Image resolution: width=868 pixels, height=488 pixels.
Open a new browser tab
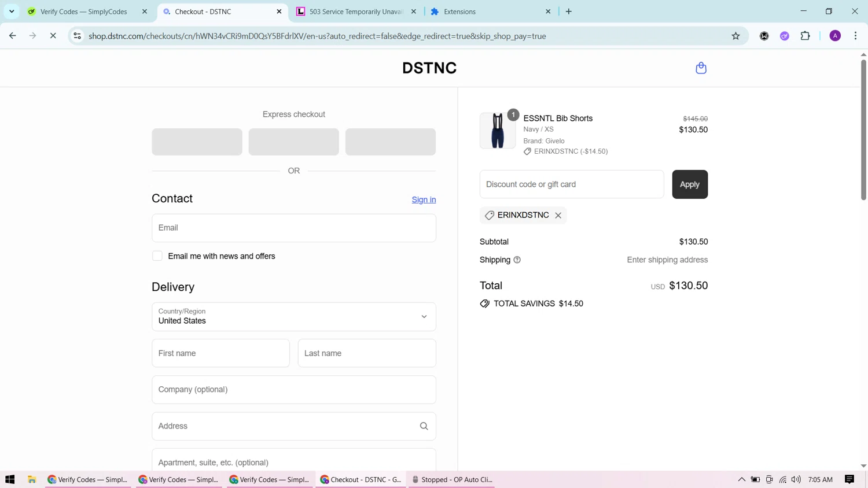(569, 12)
